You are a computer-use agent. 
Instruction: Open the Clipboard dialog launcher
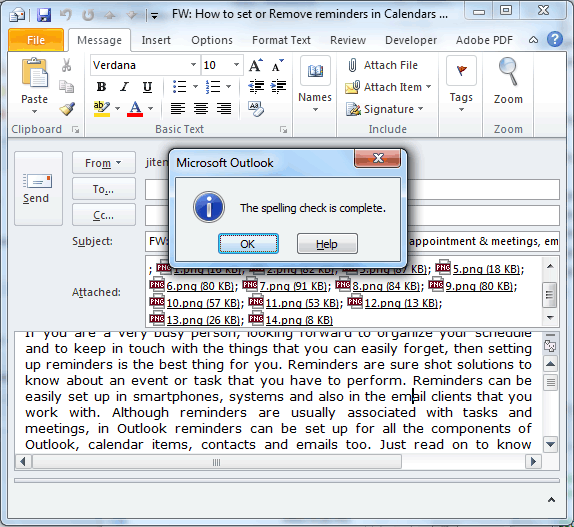pos(75,130)
